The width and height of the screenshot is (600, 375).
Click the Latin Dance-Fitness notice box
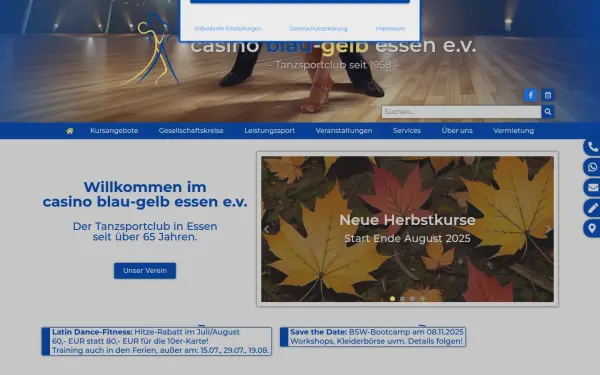[157, 341]
